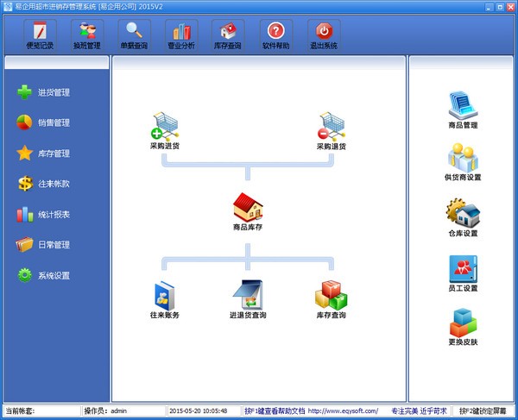This screenshot has width=518, height=420.
Task: Click 专注完美 近乎苛求 slogan text
Action: 419,411
